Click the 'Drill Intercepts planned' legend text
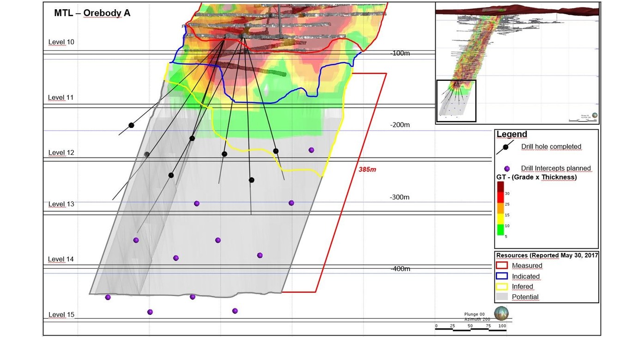The height and width of the screenshot is (337, 644). pos(556,168)
